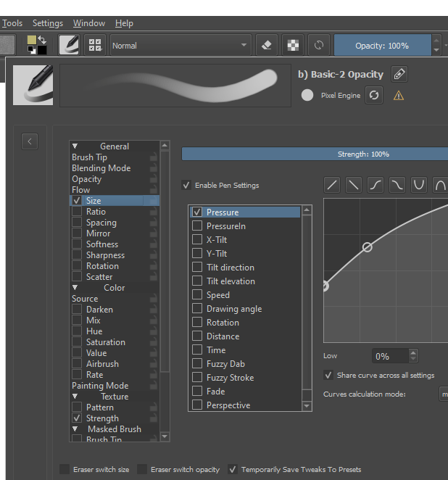The height and width of the screenshot is (480, 448).
Task: Click lock icon next to Opacity option
Action: 153,179
